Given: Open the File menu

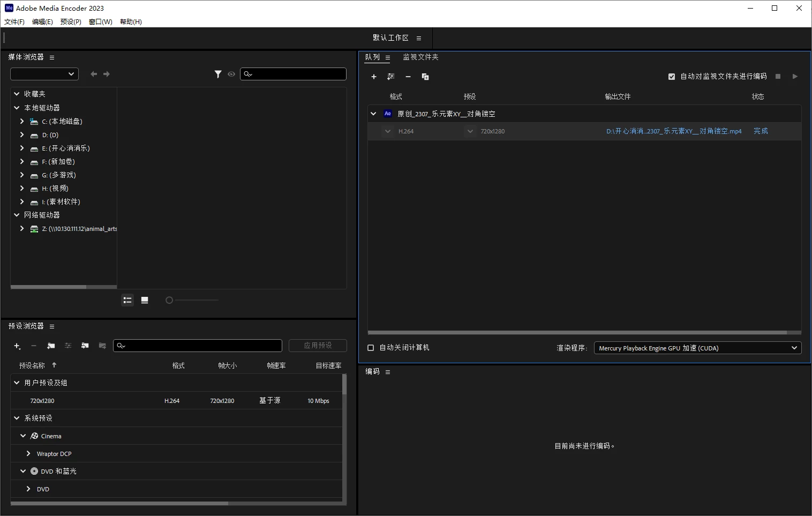Looking at the screenshot, I should 14,22.
